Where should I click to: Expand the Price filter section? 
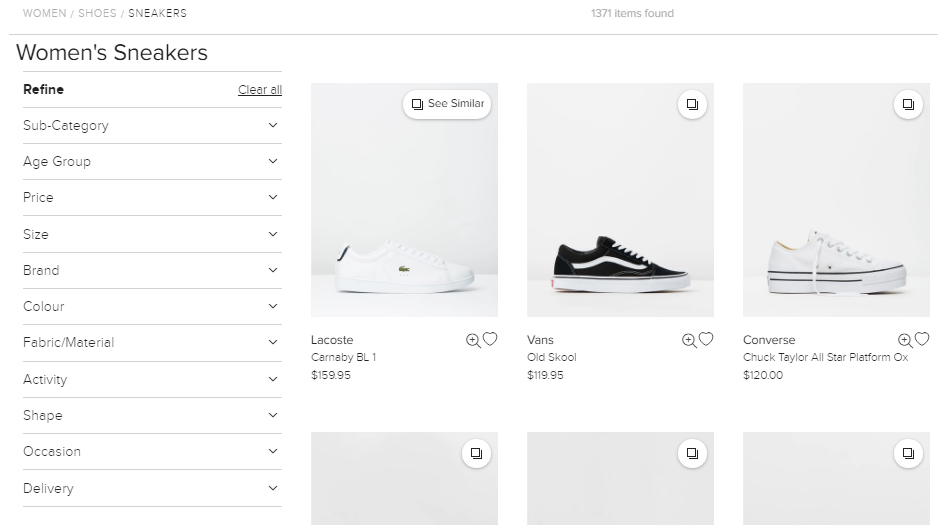[x=152, y=198]
